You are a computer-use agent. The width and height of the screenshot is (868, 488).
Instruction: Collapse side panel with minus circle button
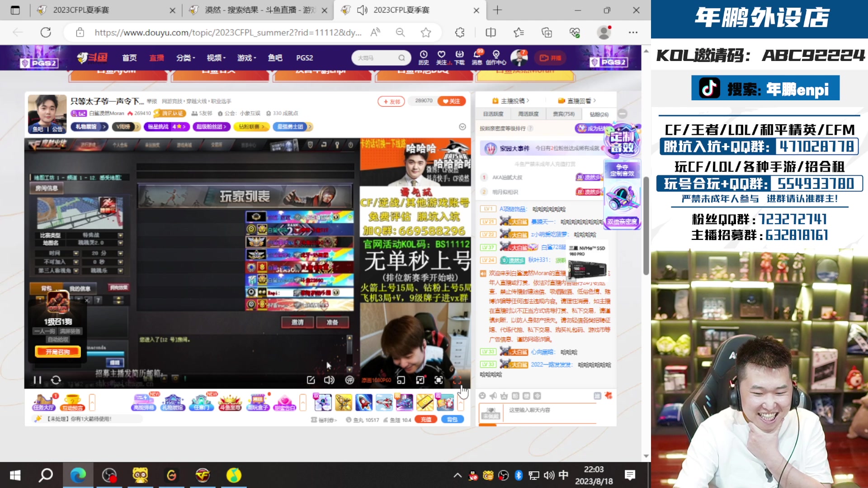[x=623, y=114]
